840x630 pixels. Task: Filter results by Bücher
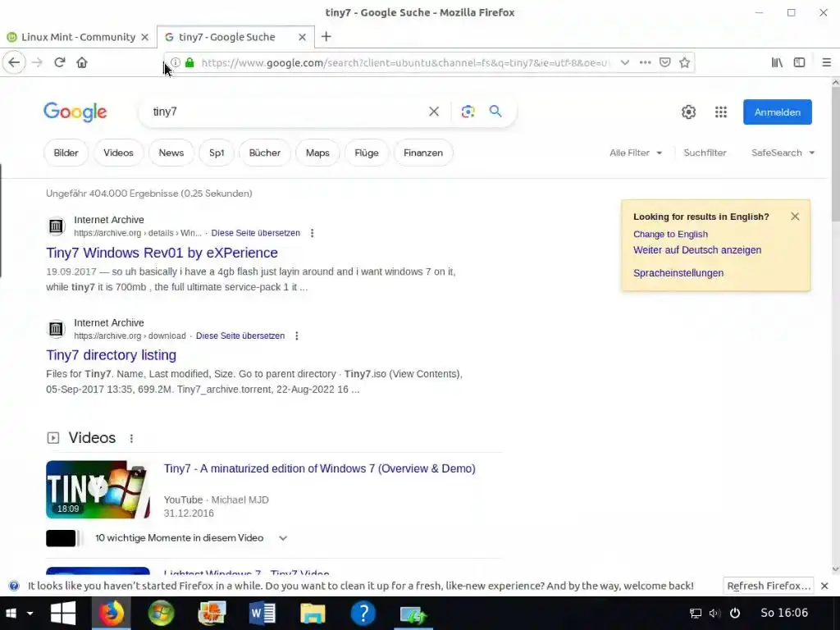click(265, 153)
